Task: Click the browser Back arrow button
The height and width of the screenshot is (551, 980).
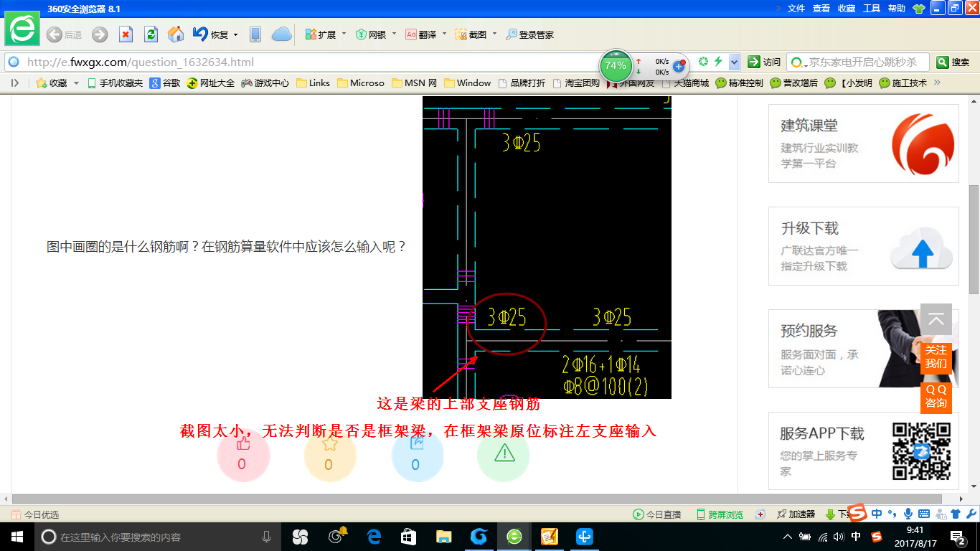Action: (55, 34)
